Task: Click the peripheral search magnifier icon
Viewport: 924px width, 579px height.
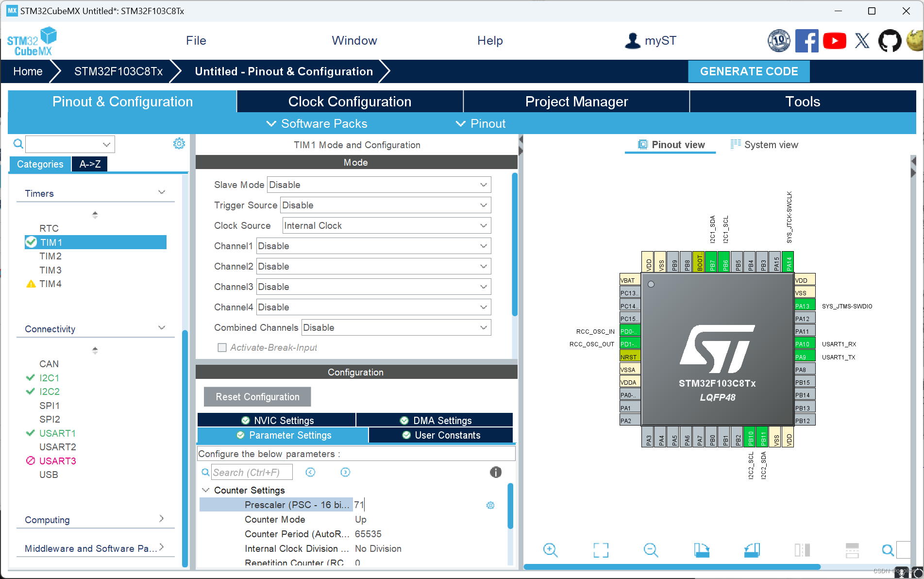Action: (18, 144)
